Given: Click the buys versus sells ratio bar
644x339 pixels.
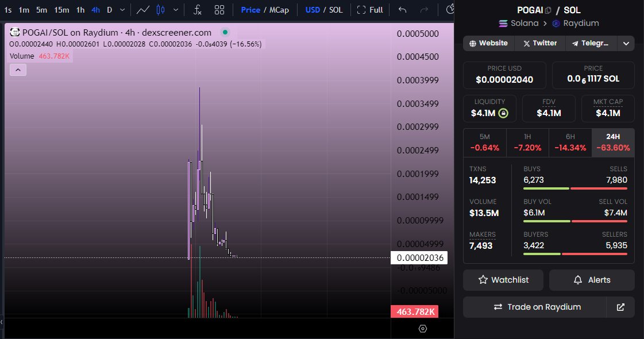Looking at the screenshot, I should point(575,188).
